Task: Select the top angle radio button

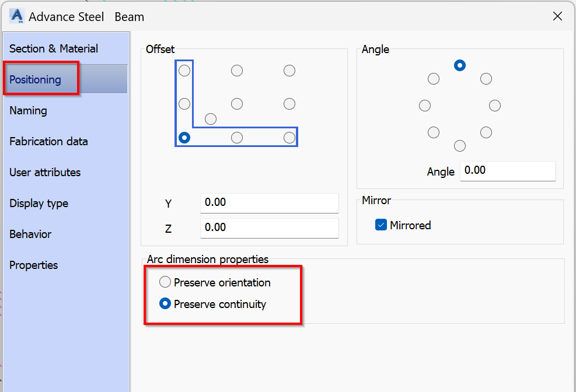Action: (x=459, y=65)
